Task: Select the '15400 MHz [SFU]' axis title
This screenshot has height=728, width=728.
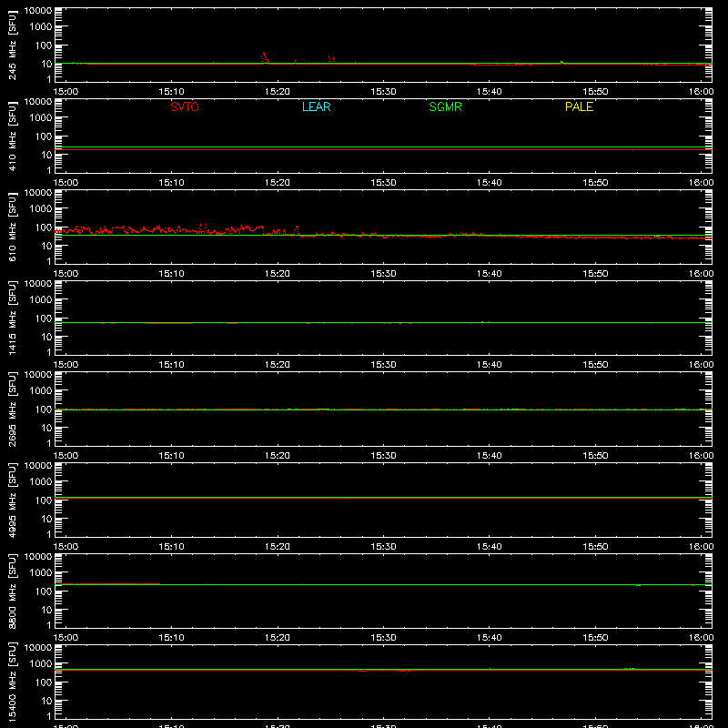Action: [13, 682]
